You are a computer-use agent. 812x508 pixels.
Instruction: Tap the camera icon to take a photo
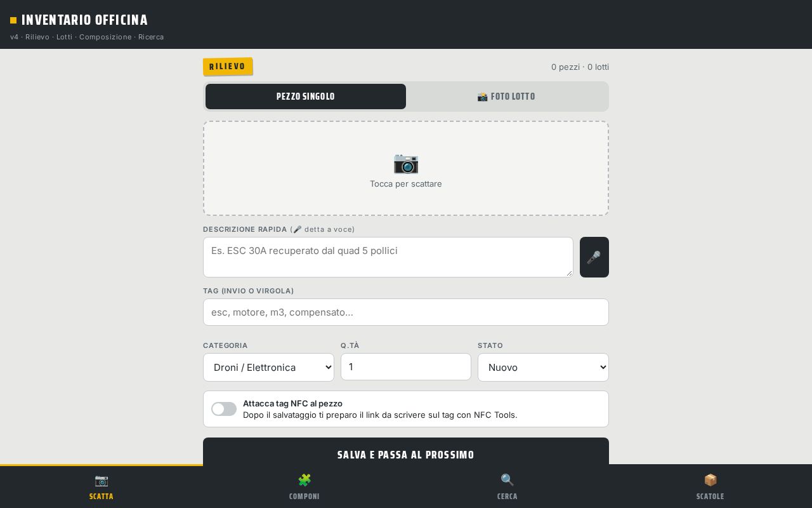tap(406, 163)
